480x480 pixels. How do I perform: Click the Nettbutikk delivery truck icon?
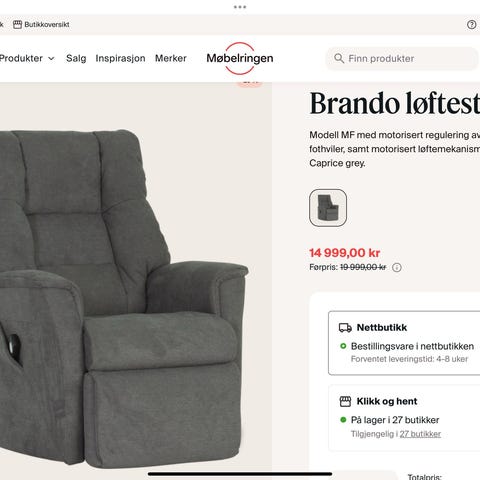345,328
